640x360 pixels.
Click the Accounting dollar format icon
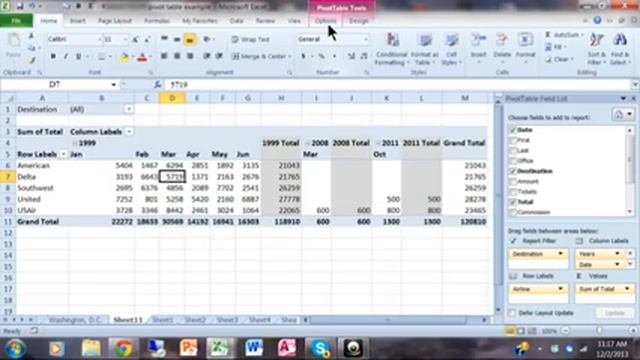(x=304, y=56)
